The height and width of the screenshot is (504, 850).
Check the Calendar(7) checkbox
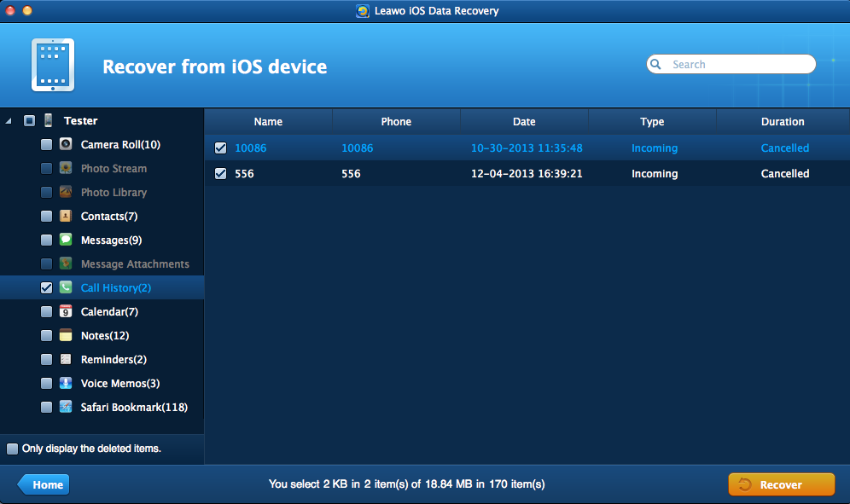click(x=47, y=311)
